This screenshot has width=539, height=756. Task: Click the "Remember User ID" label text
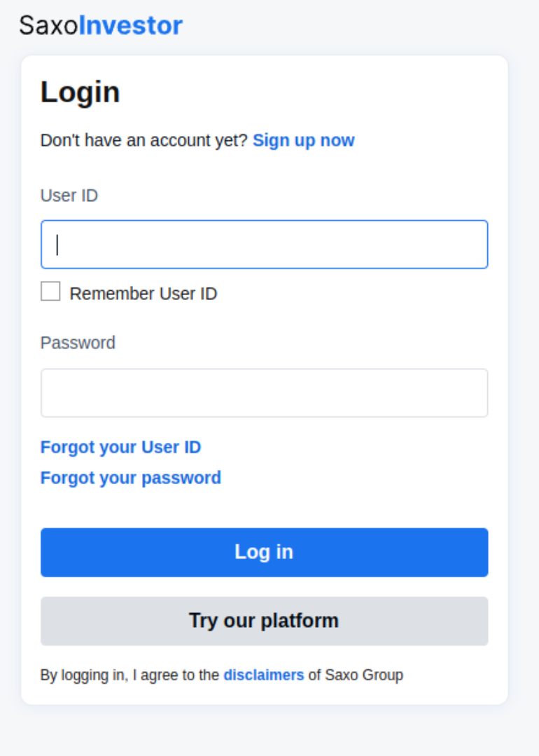[x=143, y=294]
